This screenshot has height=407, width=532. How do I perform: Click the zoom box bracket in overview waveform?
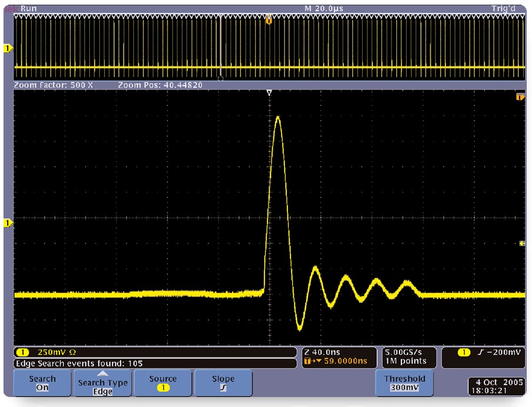pos(220,78)
